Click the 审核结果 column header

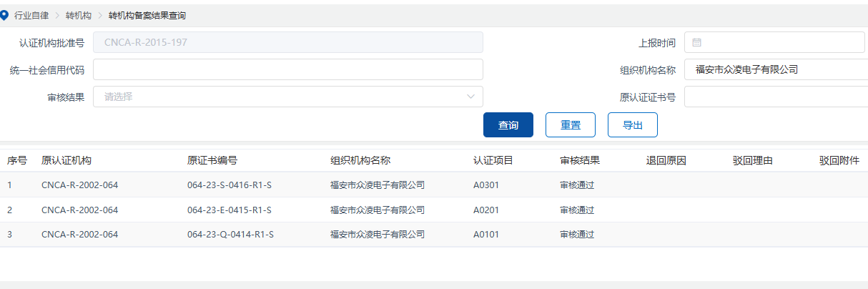[x=580, y=160]
